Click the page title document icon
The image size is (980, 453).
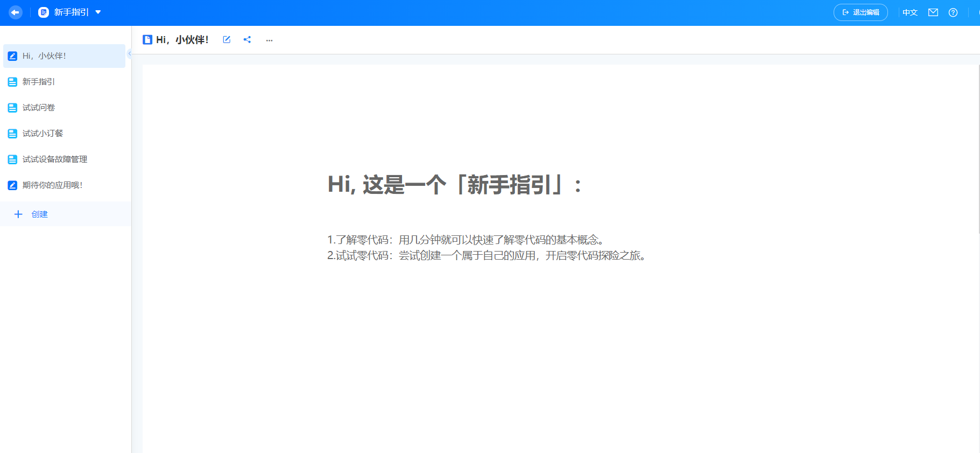click(x=147, y=40)
